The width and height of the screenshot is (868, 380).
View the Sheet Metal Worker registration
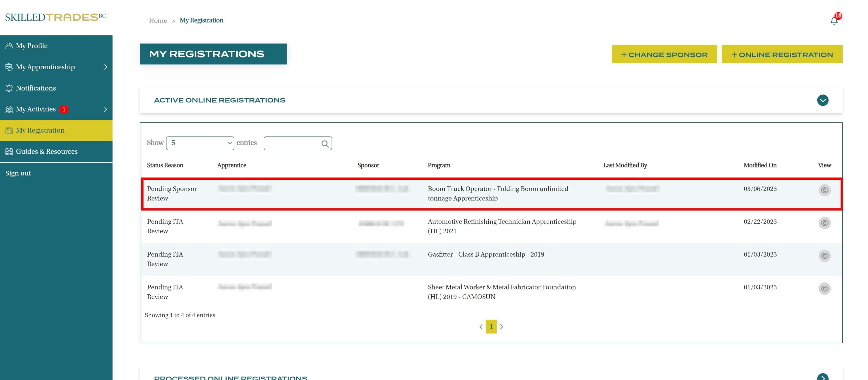pyautogui.click(x=824, y=288)
